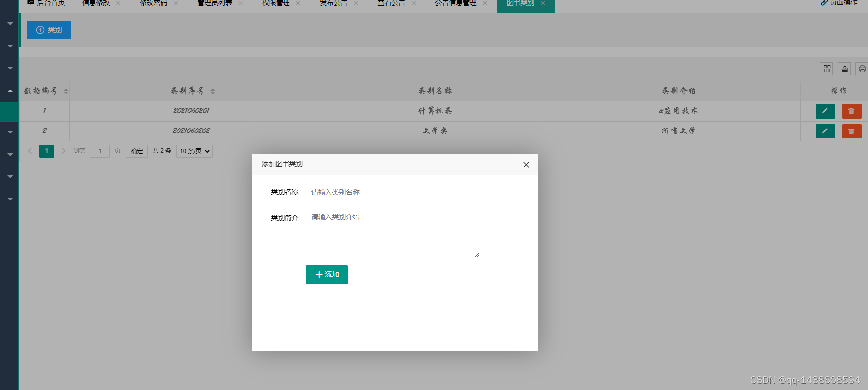Viewport: 868px width, 390px height.
Task: Close the 权限管理 tab
Action: click(298, 3)
